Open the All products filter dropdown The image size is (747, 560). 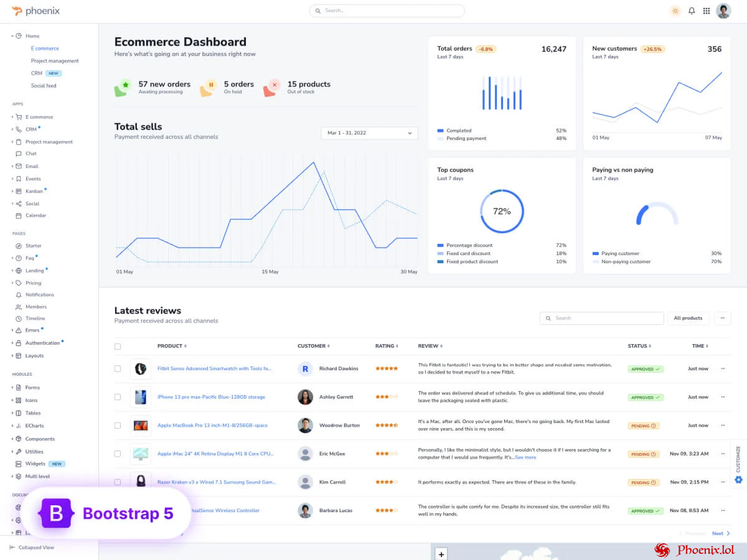click(688, 318)
